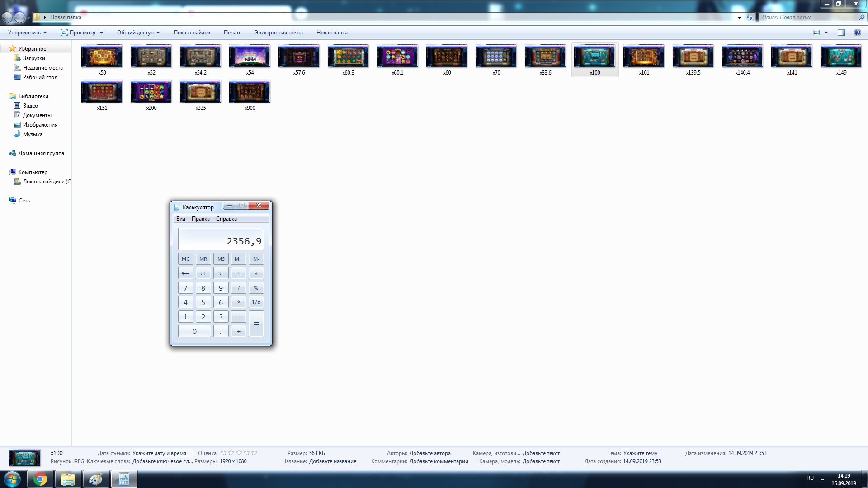The image size is (868, 488).
Task: Click the Показ слайдов button
Action: [x=192, y=33]
